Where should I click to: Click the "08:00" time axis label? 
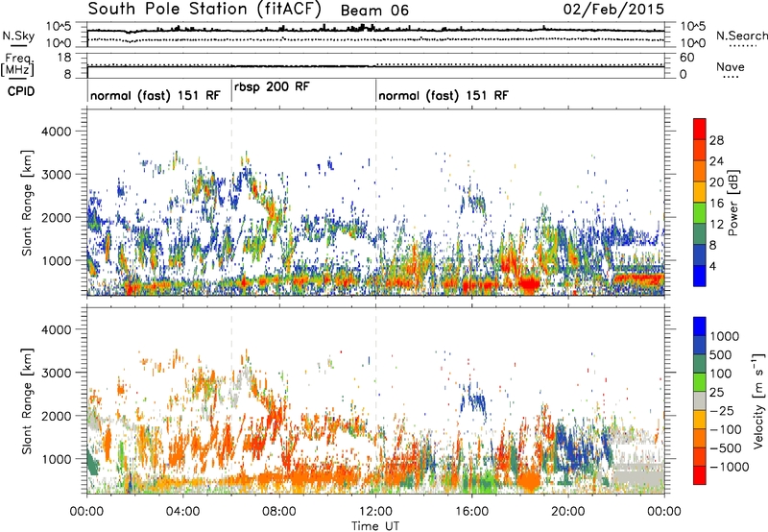tap(279, 512)
